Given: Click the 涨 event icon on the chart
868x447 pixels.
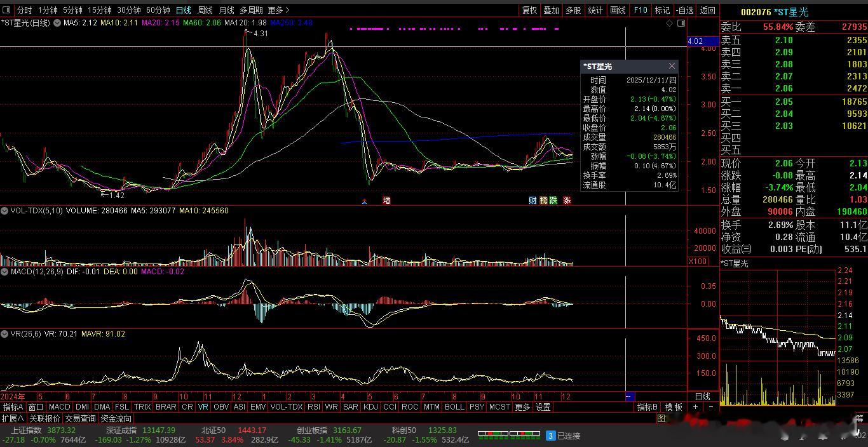Looking at the screenshot, I should (x=567, y=201).
